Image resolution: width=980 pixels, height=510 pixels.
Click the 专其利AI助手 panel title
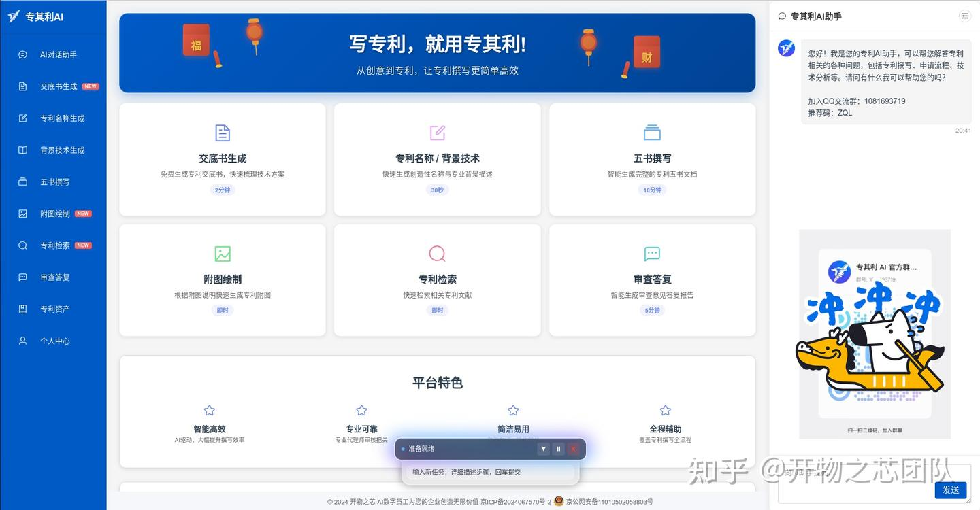coord(816,16)
